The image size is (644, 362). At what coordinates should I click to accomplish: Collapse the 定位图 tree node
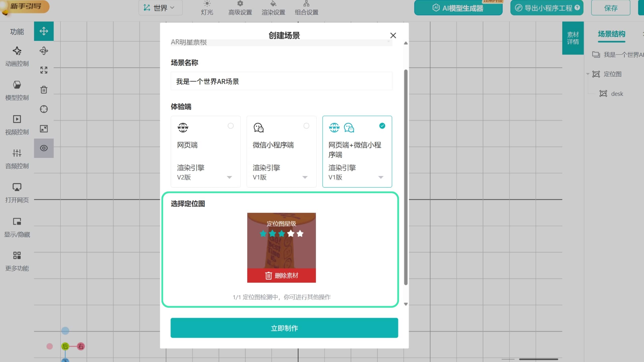point(588,74)
